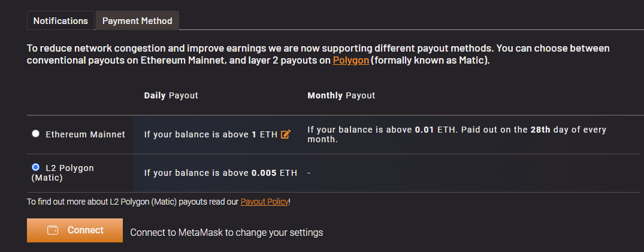Image resolution: width=644 pixels, height=252 pixels.
Task: Click the 0.01 ETH monthly threshold text
Action: coord(436,130)
